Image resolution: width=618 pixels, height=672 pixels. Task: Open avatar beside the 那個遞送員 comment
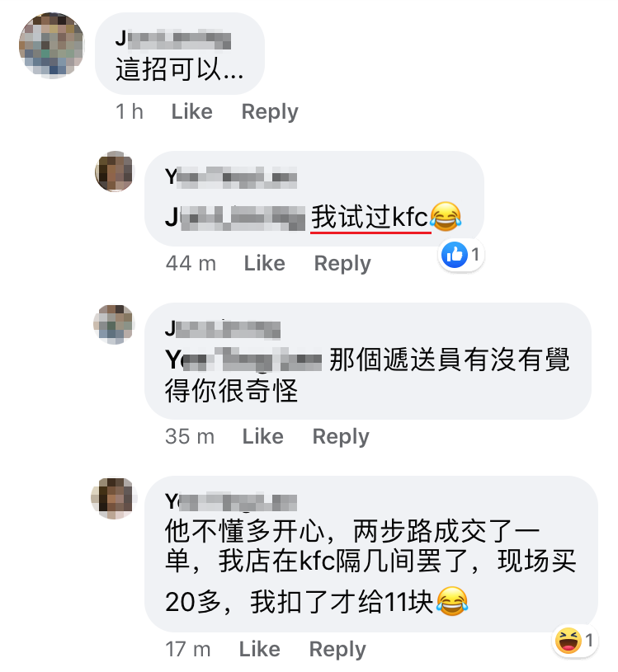click(x=114, y=324)
